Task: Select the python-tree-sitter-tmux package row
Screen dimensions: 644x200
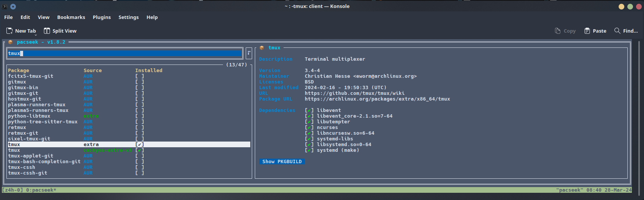Action: click(129, 122)
